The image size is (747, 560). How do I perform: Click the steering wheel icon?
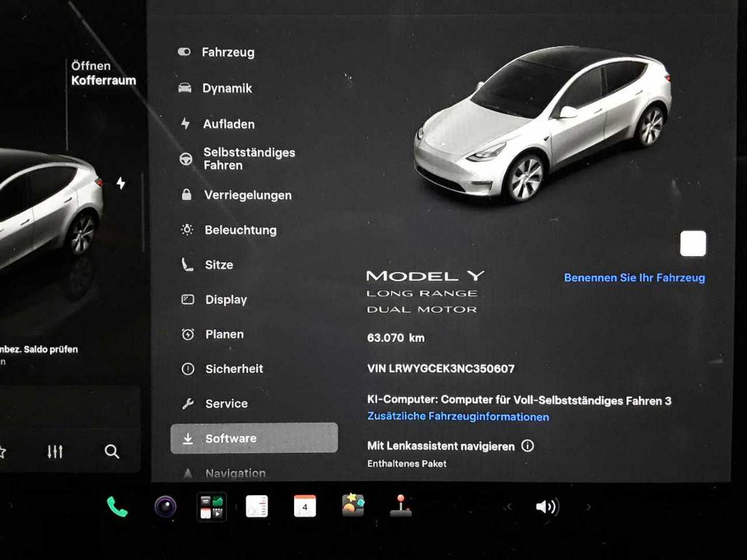point(186,159)
